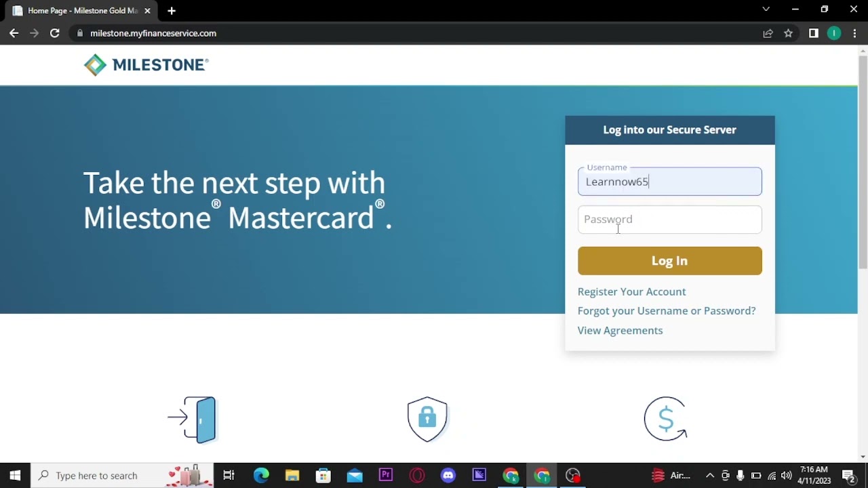Image resolution: width=868 pixels, height=488 pixels.
Task: Open Microsoft Store from the taskbar
Action: tap(323, 475)
